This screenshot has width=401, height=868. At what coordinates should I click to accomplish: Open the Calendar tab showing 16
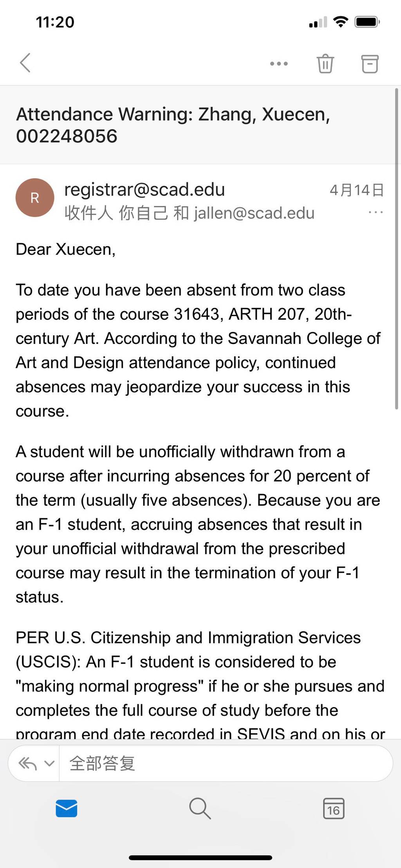tap(334, 808)
